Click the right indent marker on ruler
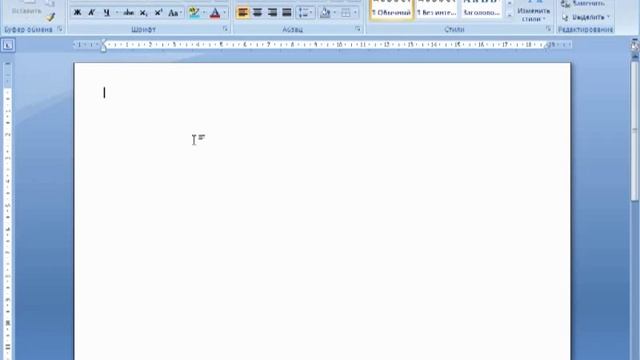 pyautogui.click(x=547, y=47)
